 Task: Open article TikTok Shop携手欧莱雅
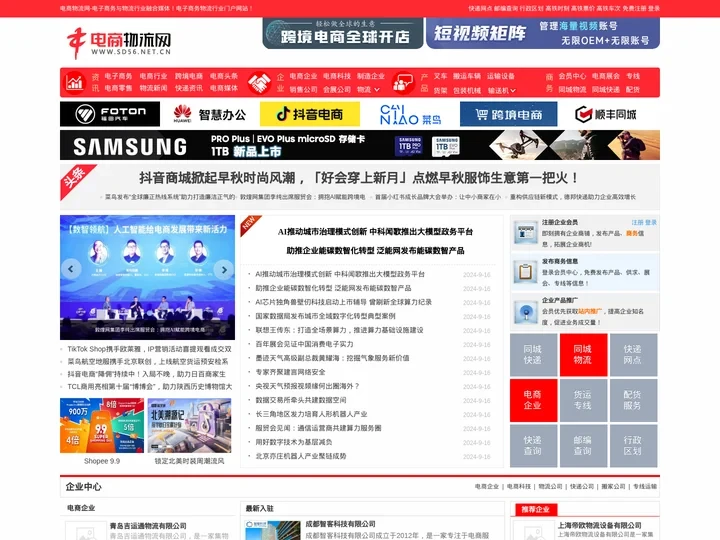pos(150,349)
